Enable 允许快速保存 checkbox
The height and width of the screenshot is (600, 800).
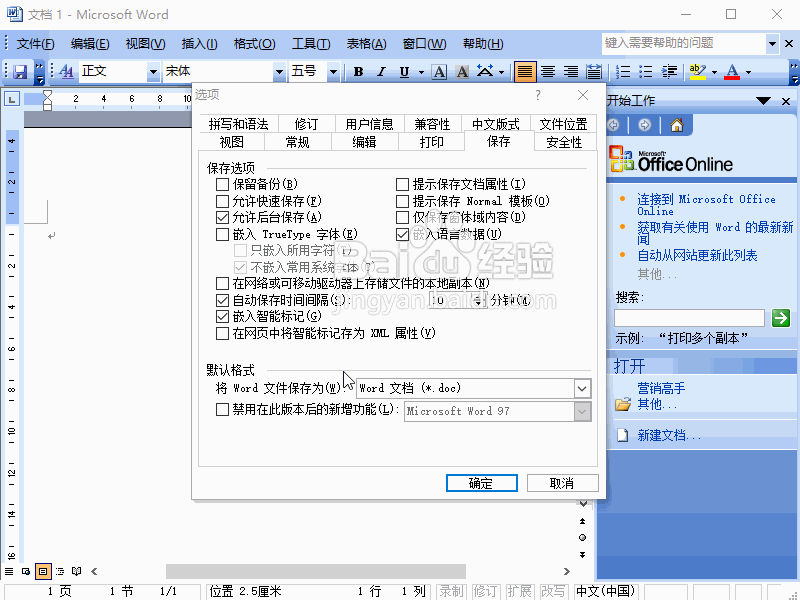222,201
